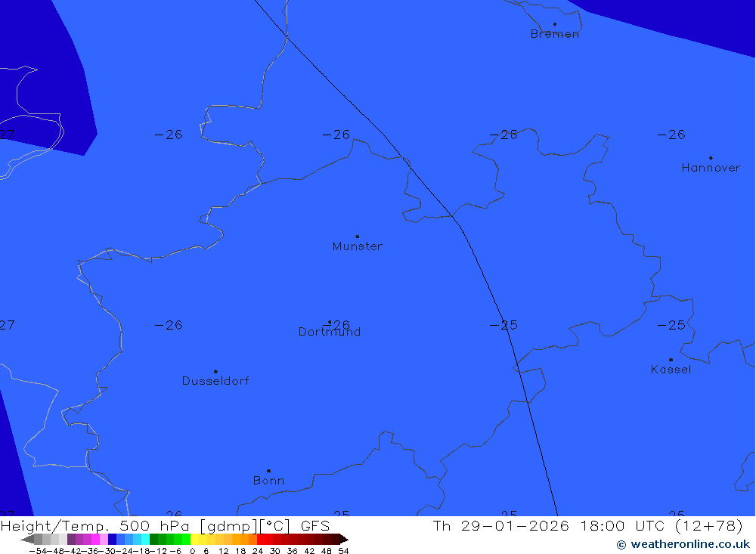Viewport: 756px width, 554px height.
Task: Click the -26 value overlapping Dortmund label
Action: pos(336,325)
